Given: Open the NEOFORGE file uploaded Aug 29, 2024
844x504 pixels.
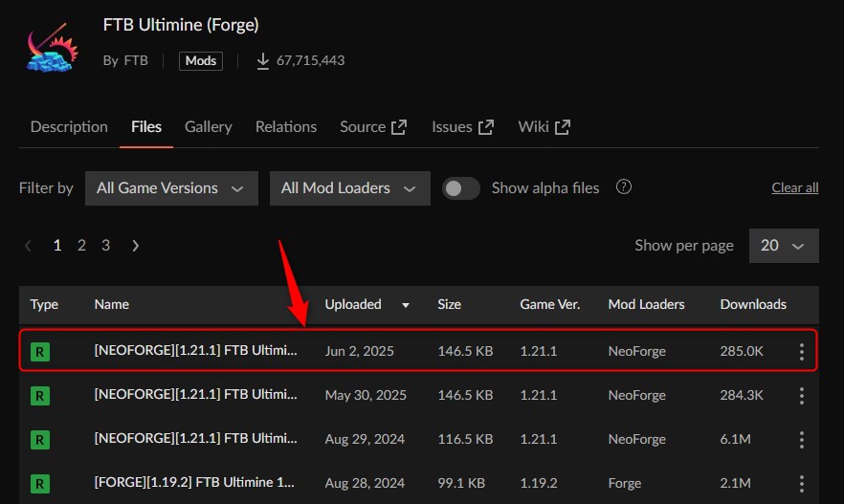Looking at the screenshot, I should tap(195, 439).
